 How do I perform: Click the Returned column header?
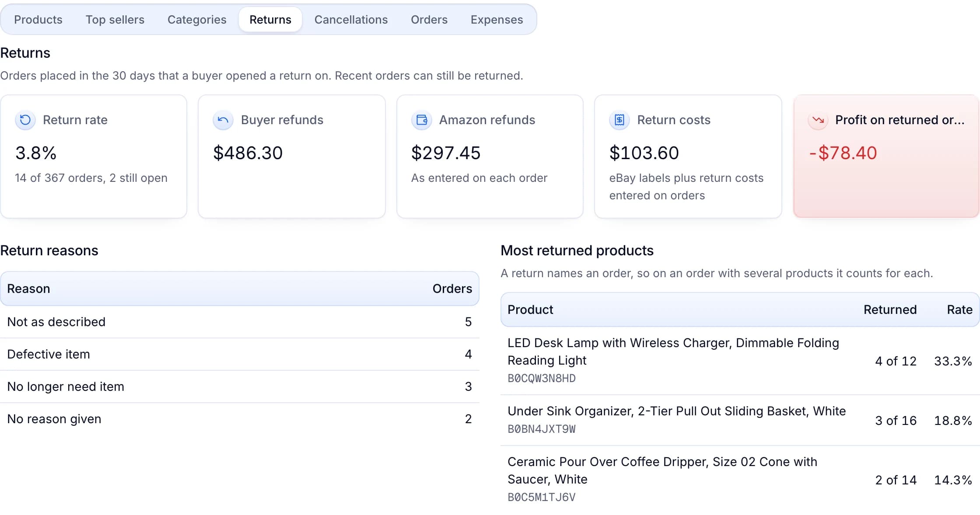[x=890, y=310]
